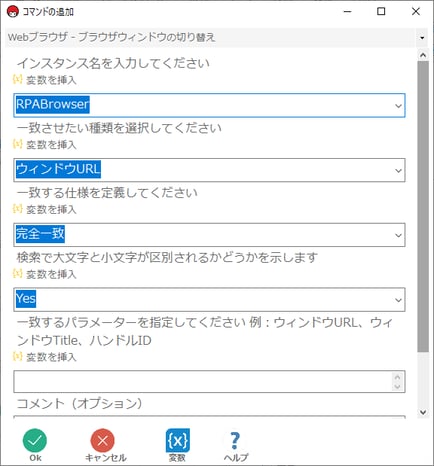
Task: Open the blue {x} 変数 icon
Action: (178, 441)
